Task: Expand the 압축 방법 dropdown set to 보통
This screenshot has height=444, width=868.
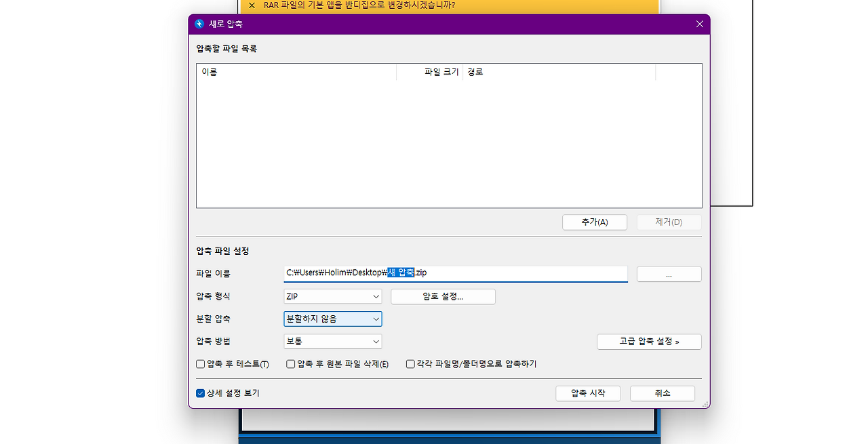Action: 332,342
